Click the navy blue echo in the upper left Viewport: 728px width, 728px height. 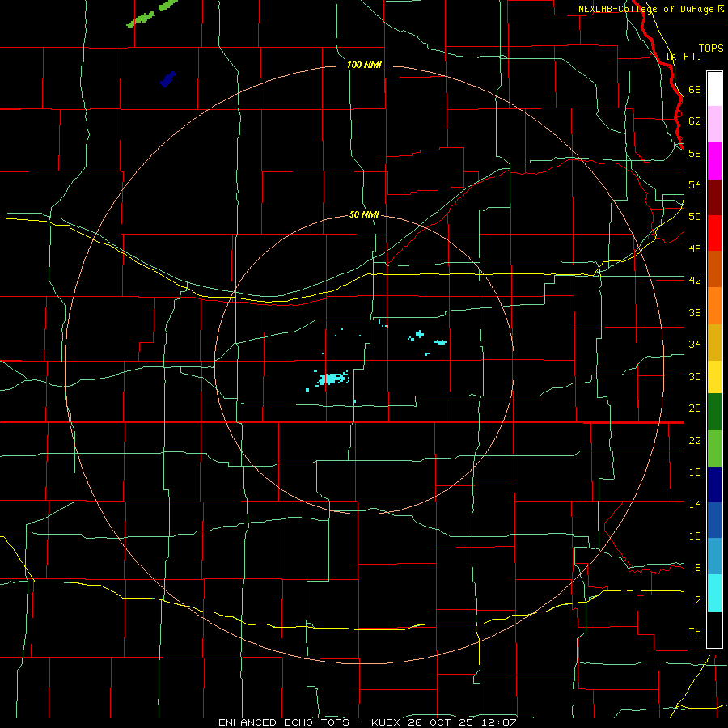[x=168, y=79]
